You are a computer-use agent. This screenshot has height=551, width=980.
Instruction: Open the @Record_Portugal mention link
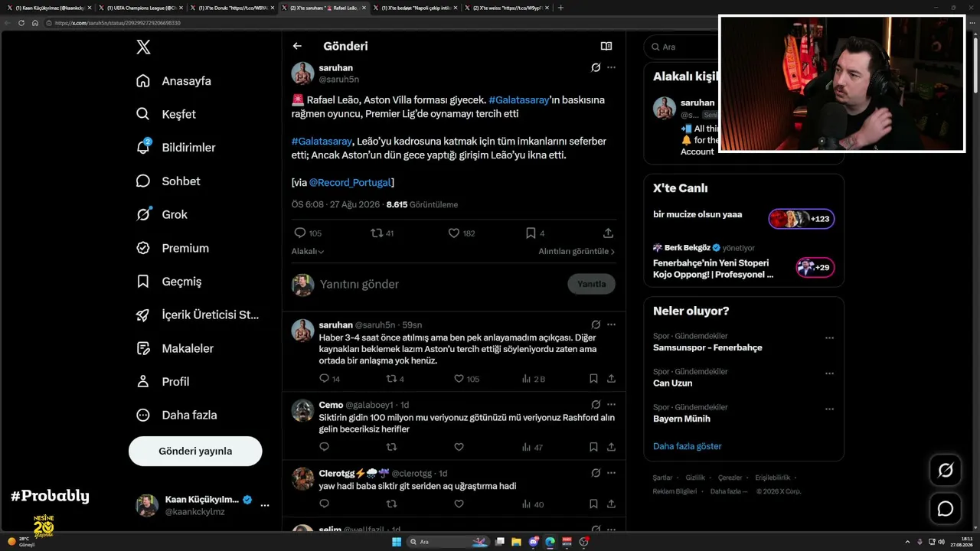pyautogui.click(x=351, y=182)
